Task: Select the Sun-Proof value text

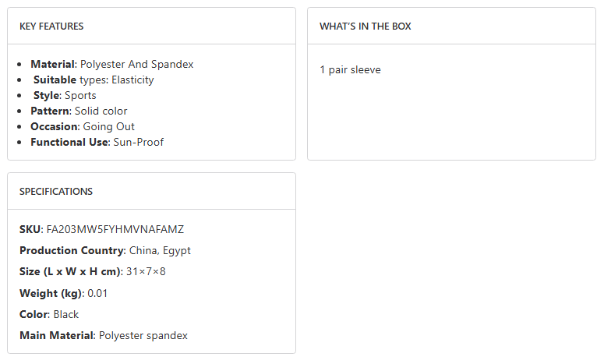Action: [138, 142]
